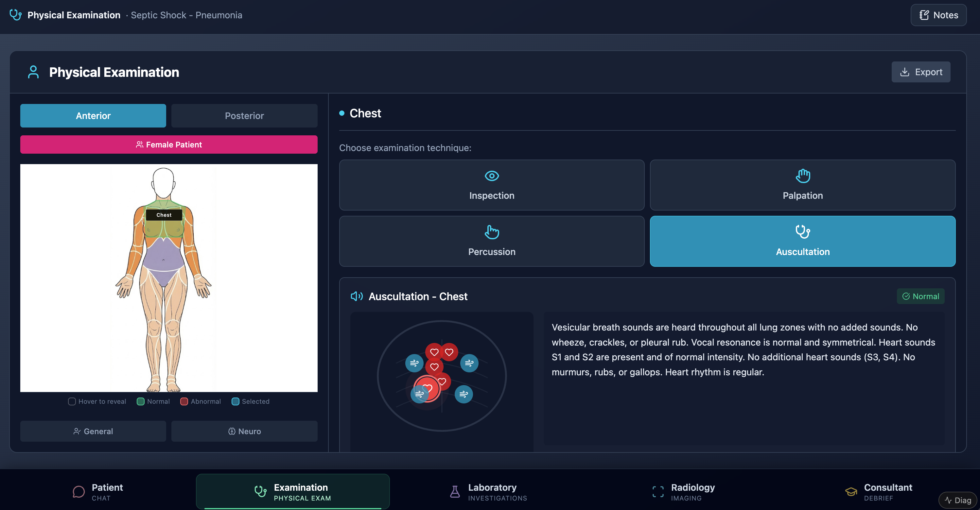The height and width of the screenshot is (510, 980).
Task: Listen at the lower-right lung point
Action: [464, 394]
